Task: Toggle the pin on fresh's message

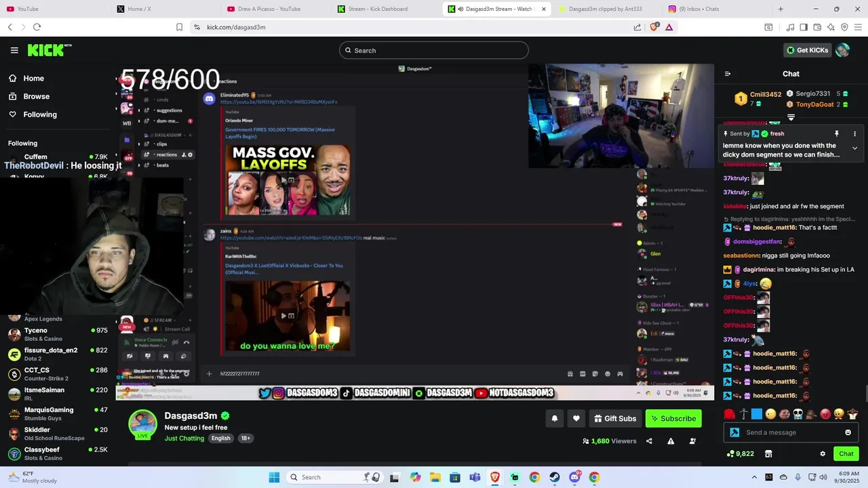Action: [837, 134]
